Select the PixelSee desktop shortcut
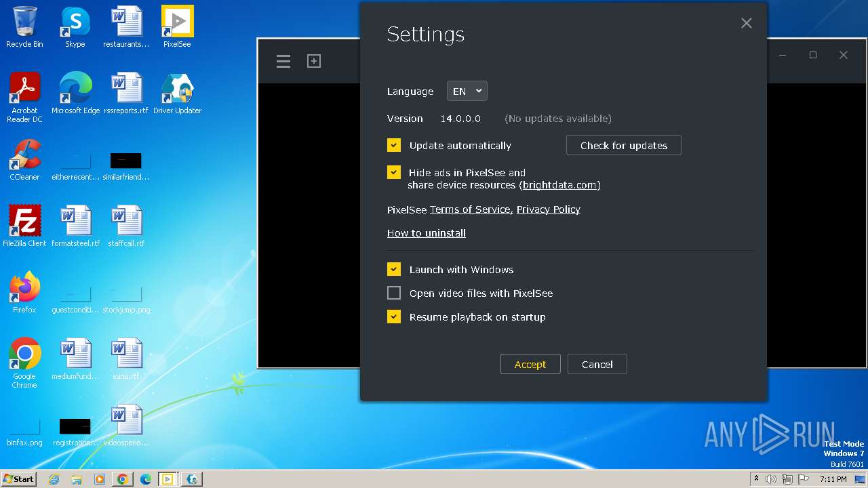Image resolution: width=868 pixels, height=488 pixels. (177, 27)
